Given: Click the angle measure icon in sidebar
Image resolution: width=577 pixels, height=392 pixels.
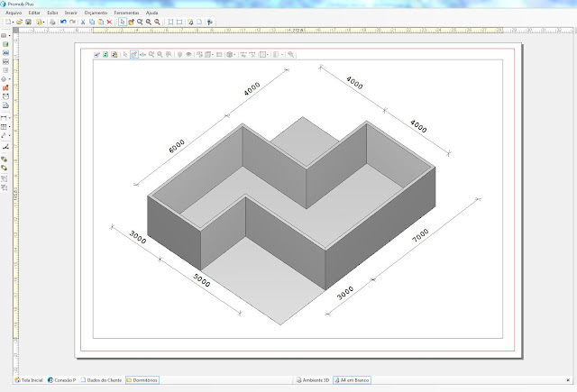Looking at the screenshot, I should (x=5, y=147).
